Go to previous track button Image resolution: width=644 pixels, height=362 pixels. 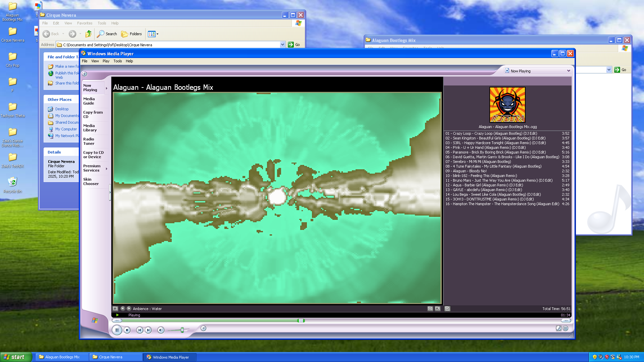tap(140, 330)
